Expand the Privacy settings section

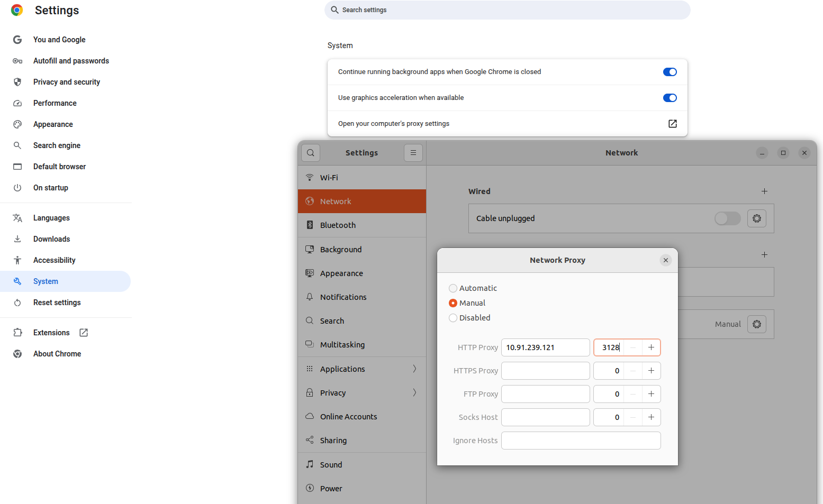[x=414, y=393]
